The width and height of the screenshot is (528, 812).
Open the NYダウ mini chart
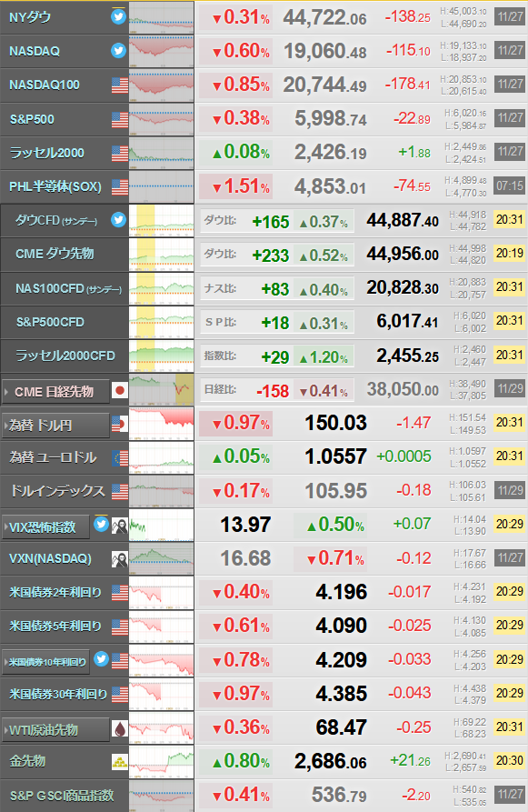pos(161,17)
